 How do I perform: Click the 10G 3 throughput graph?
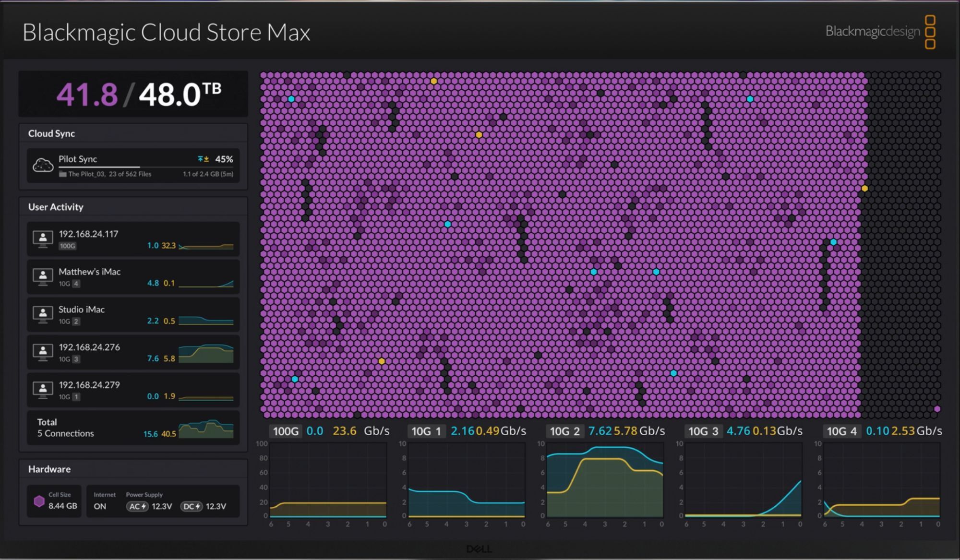coord(743,480)
